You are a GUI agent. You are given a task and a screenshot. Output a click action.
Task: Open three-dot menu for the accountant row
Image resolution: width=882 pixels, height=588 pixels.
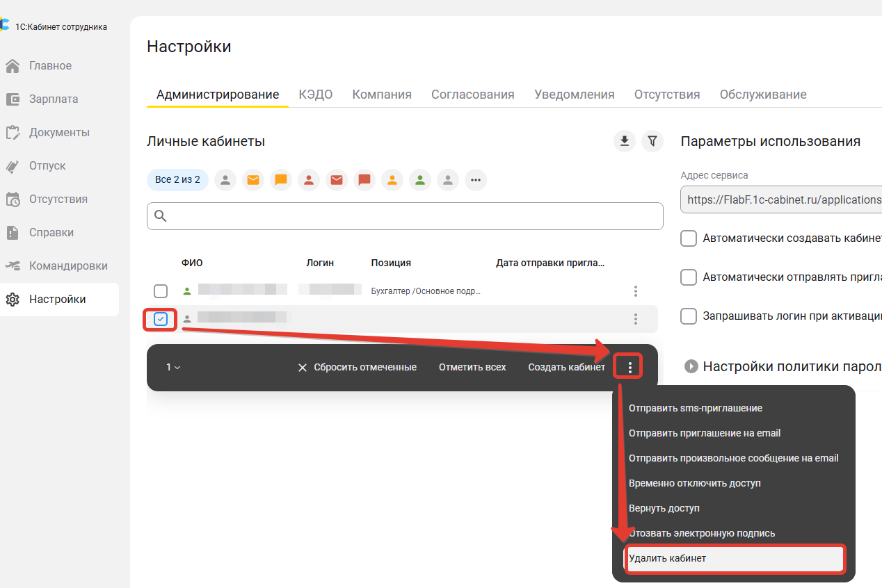(x=635, y=291)
